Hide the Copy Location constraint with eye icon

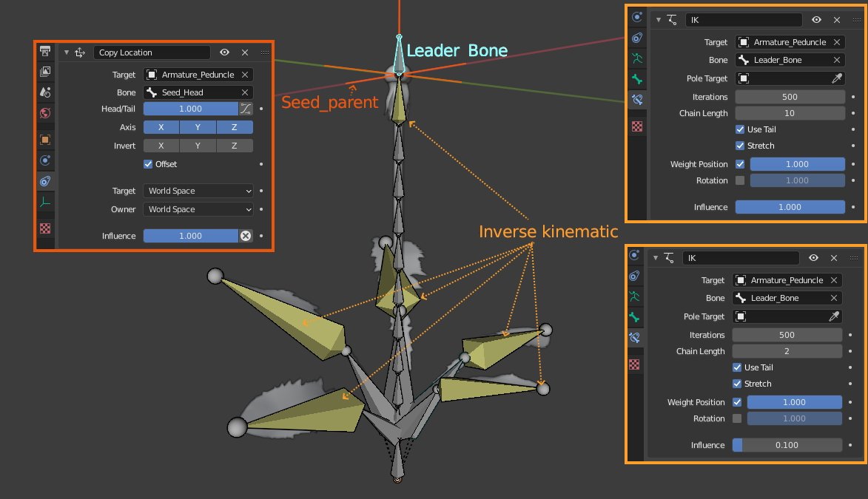coord(224,52)
